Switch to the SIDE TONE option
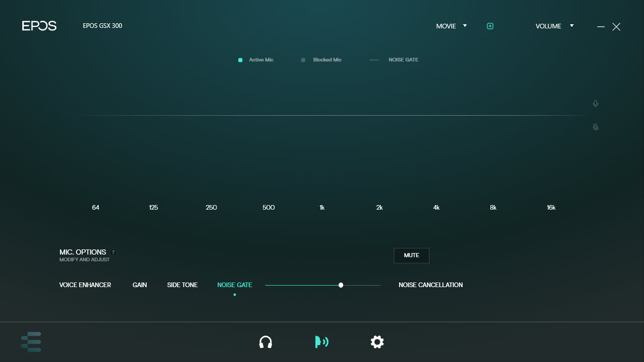 click(x=182, y=285)
